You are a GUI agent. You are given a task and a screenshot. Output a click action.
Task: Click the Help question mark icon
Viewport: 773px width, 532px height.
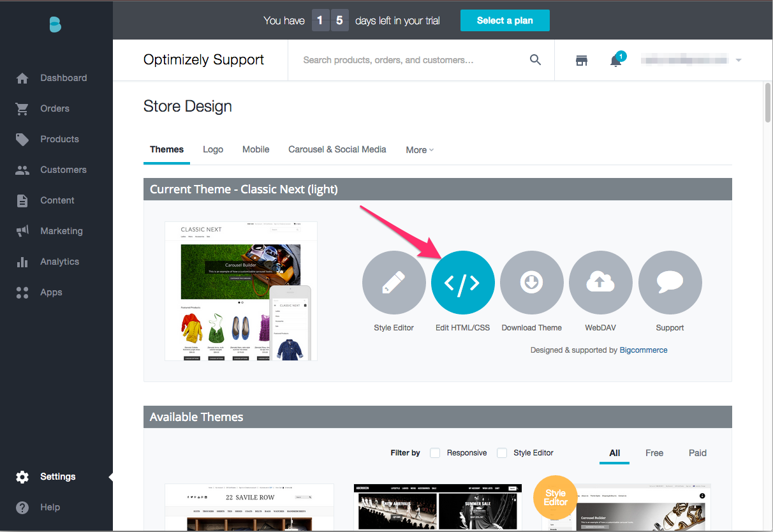click(22, 507)
